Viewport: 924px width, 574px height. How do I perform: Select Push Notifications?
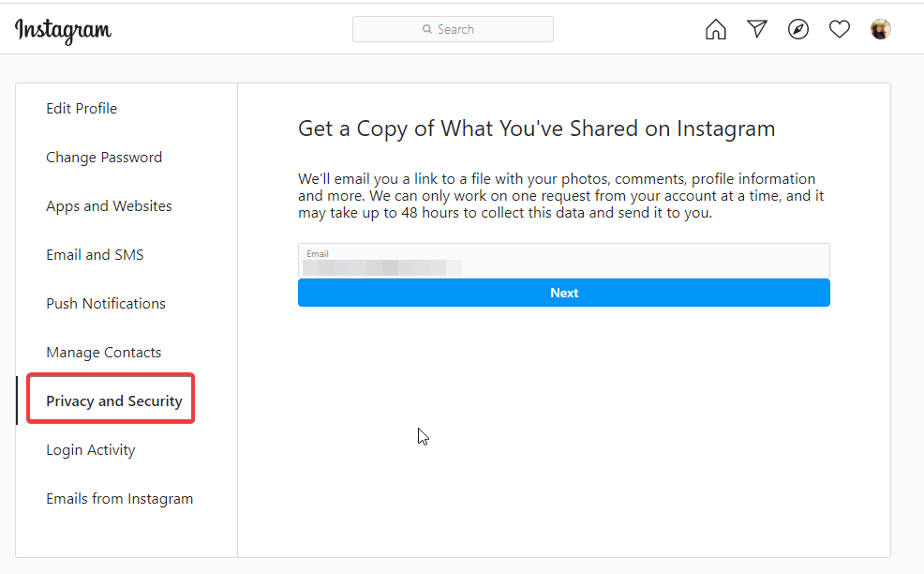106,304
